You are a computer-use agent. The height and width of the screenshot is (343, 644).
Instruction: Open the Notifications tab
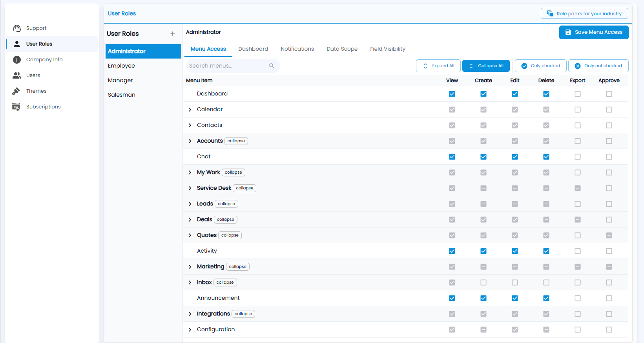[297, 49]
